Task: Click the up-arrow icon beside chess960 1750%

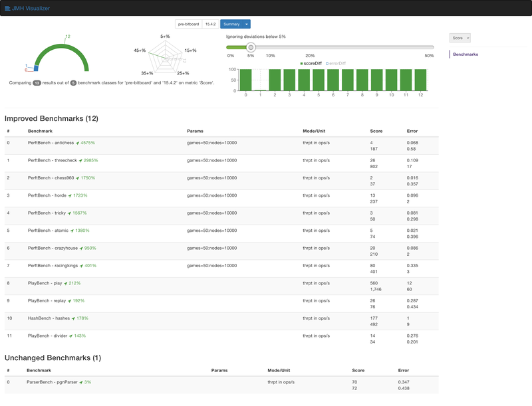Action: click(x=77, y=178)
